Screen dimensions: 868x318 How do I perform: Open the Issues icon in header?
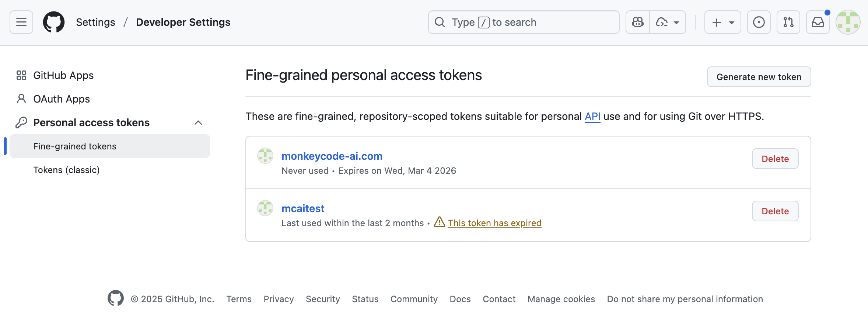759,22
